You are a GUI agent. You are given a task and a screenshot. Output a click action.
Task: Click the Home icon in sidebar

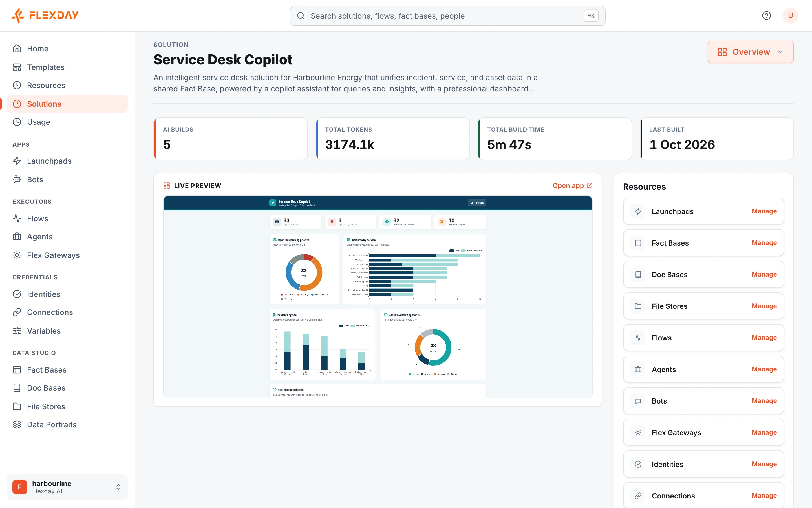tap(17, 48)
